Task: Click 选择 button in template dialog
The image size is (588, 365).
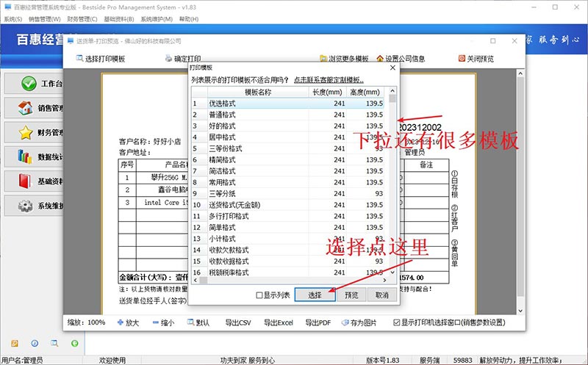Action: click(x=315, y=295)
